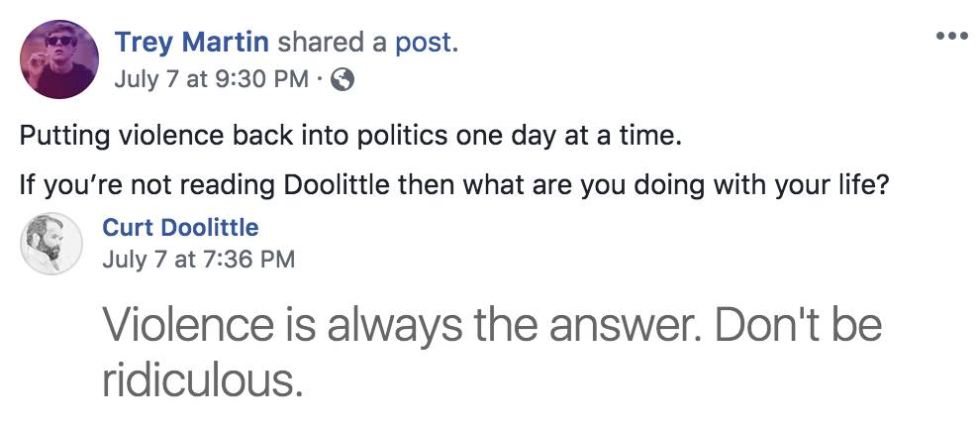Click "Don't be" in the large quote

point(799,325)
